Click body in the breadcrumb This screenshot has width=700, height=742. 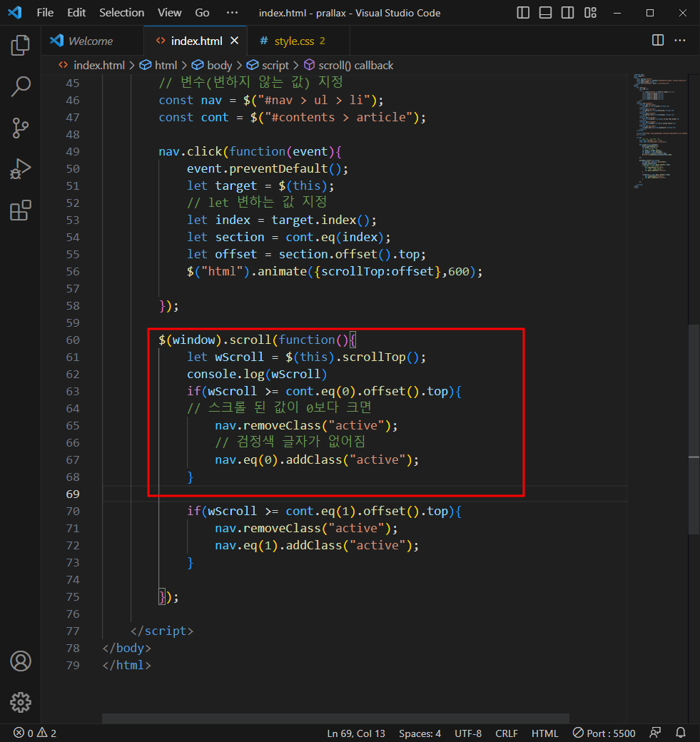[220, 66]
